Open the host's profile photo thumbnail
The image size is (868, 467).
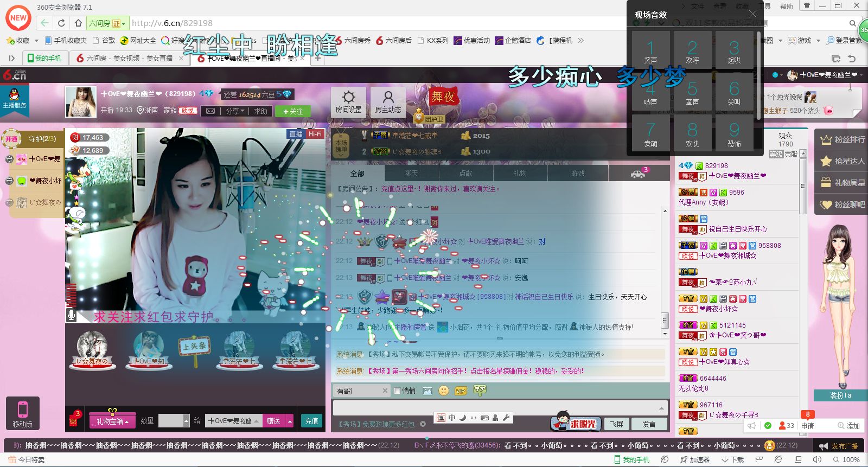[81, 101]
